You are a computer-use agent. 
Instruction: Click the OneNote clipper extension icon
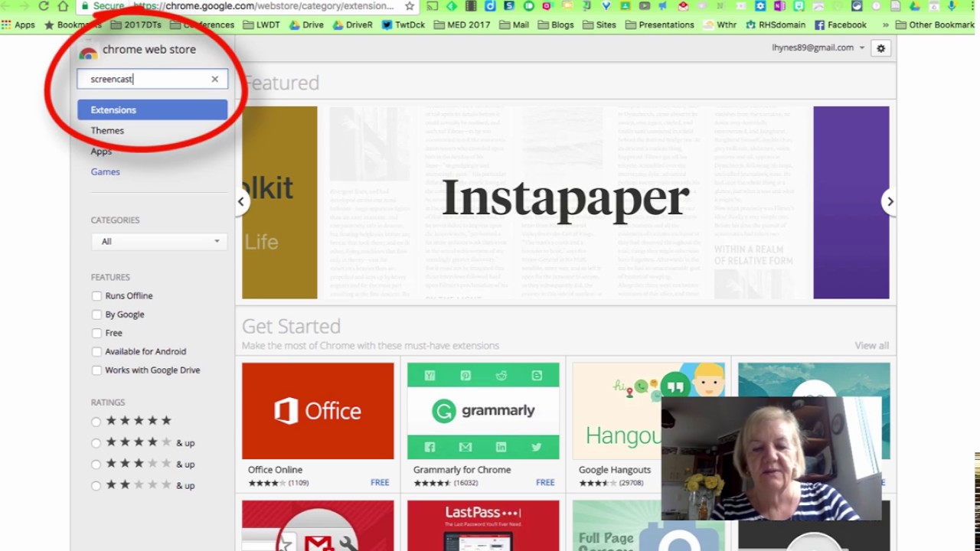(779, 5)
